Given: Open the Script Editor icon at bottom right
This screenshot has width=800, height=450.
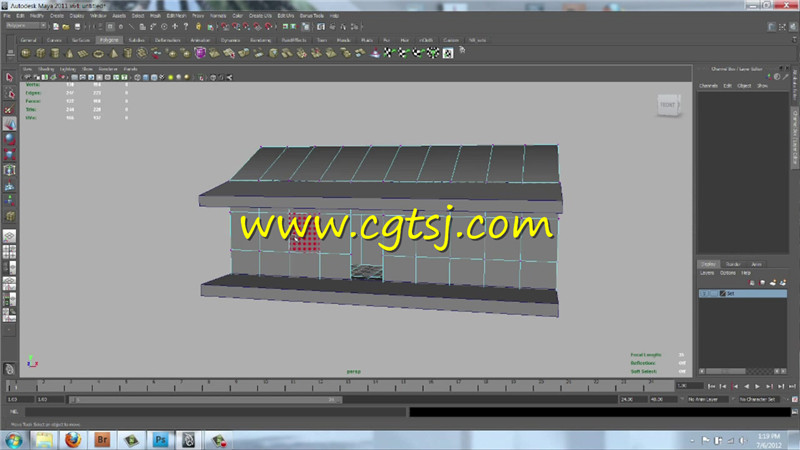Looking at the screenshot, I should pos(794,412).
